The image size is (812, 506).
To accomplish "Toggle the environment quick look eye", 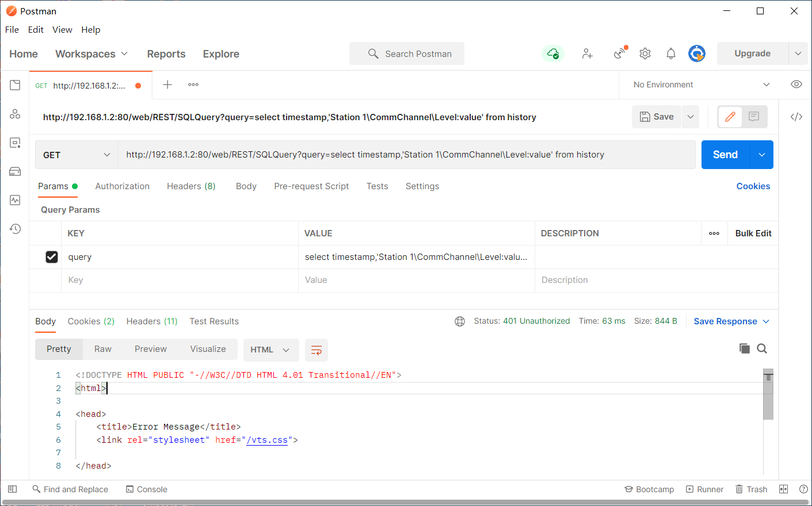I will (x=796, y=85).
